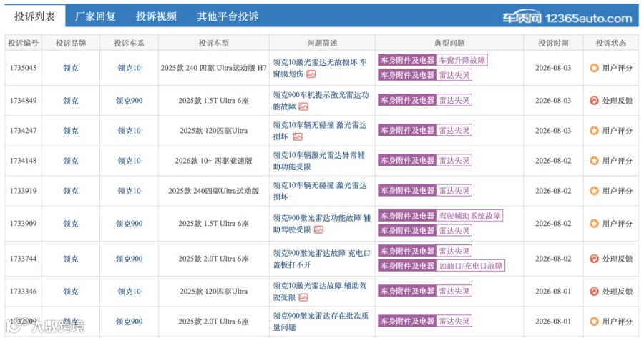The height and width of the screenshot is (338, 644).
Task: Open image icon in complaint 1735045 description
Action: [311, 74]
